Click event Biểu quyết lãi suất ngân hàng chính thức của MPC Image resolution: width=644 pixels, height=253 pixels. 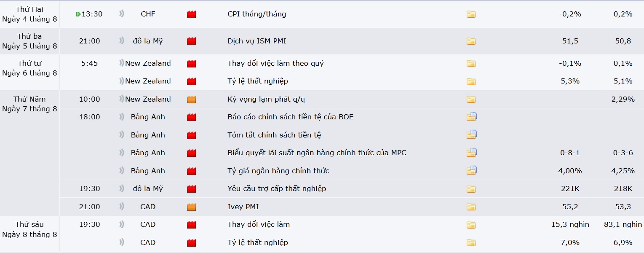pos(317,153)
